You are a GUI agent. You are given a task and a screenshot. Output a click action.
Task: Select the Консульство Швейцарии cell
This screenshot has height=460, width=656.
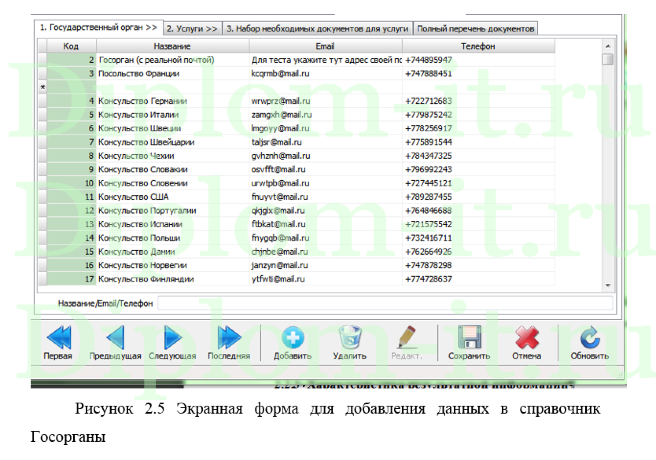coord(173,142)
